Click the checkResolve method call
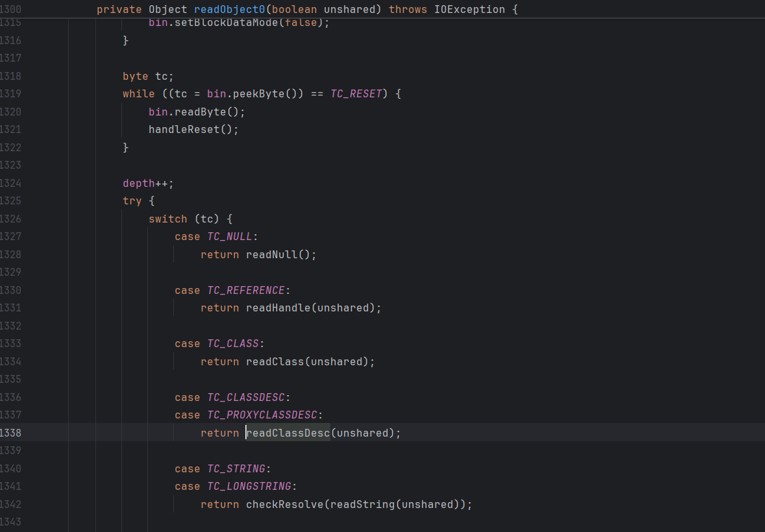 pyautogui.click(x=284, y=504)
